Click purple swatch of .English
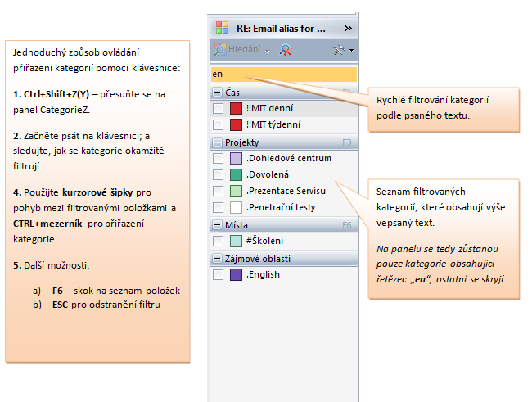This screenshot has height=402, width=532. click(236, 274)
